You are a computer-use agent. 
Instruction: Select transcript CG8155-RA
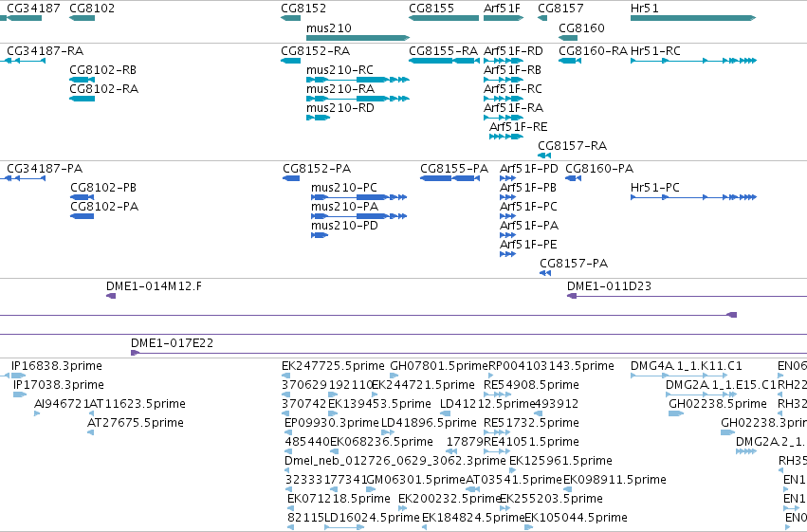[443, 51]
